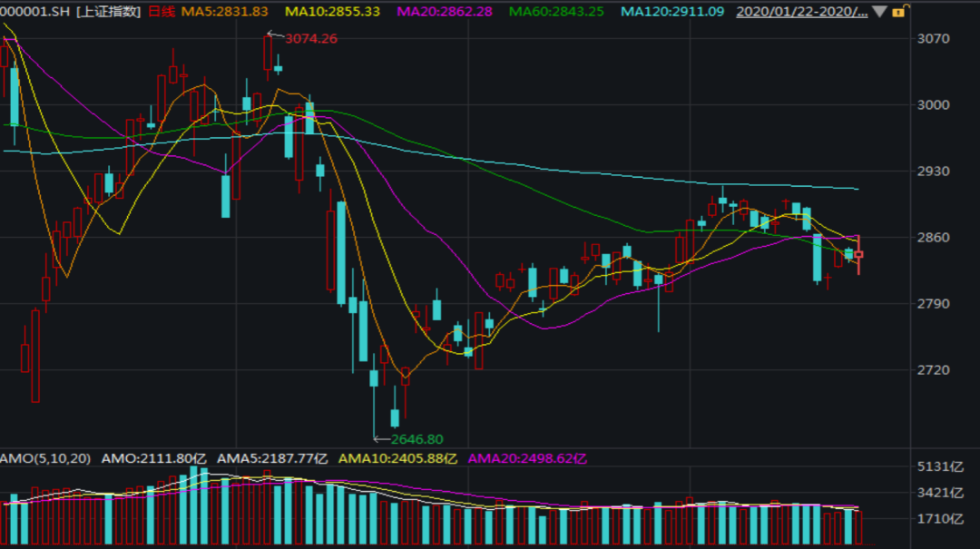Click the 3000 price axis label

[x=933, y=104]
